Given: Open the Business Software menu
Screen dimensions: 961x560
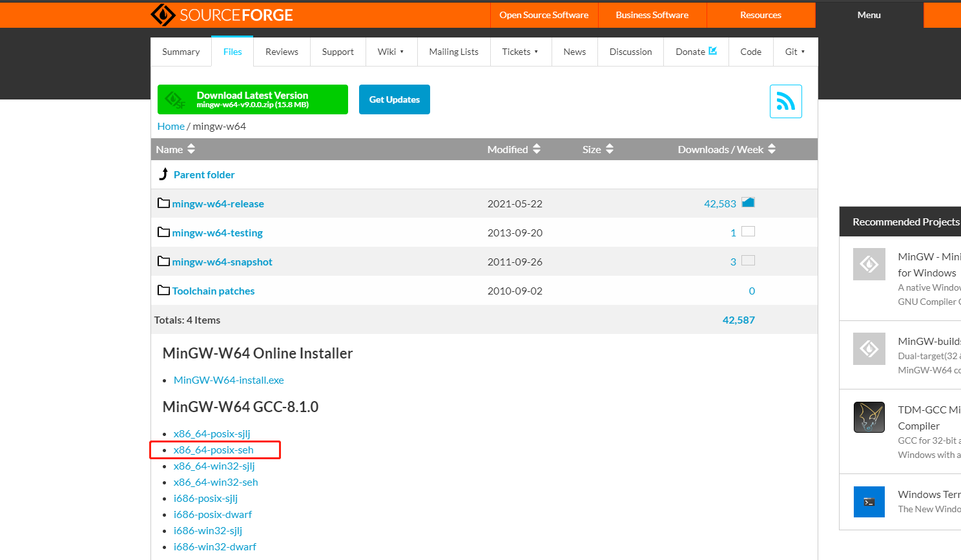Looking at the screenshot, I should click(652, 15).
